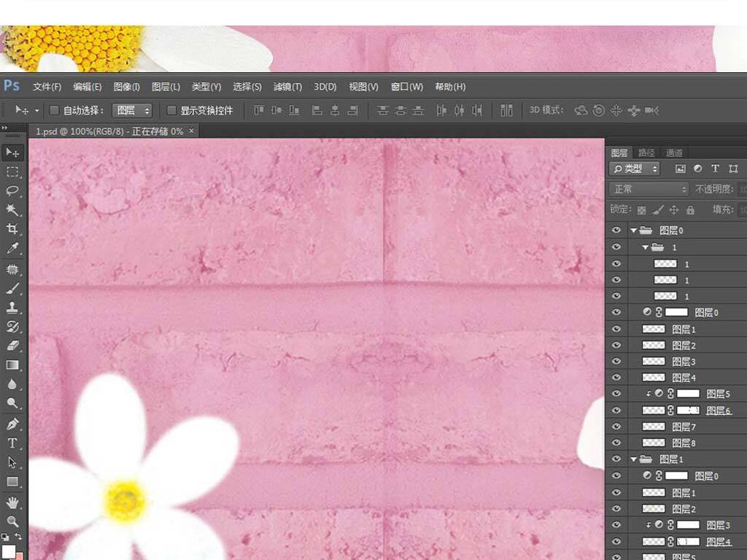Viewport: 747px width, 560px height.
Task: Click the foreground color swatch
Action: [8, 551]
